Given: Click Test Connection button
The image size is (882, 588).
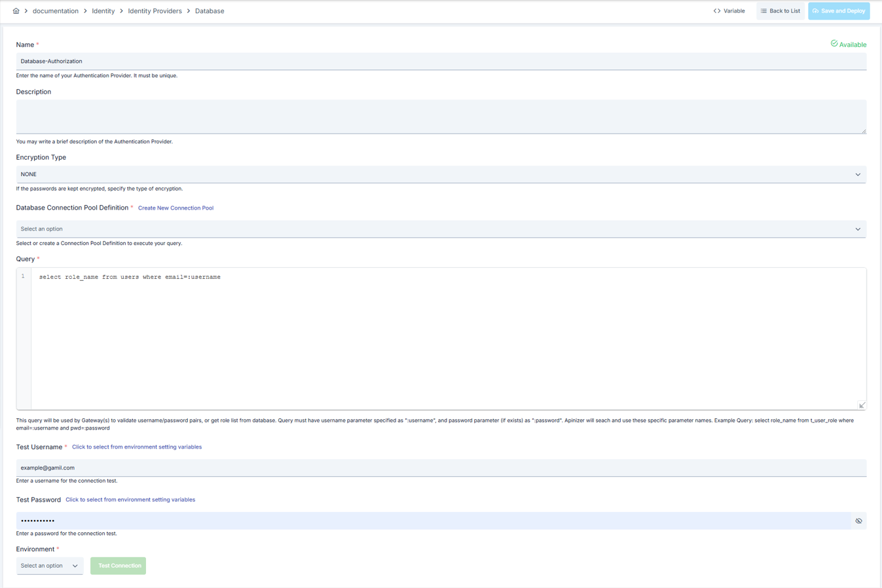Looking at the screenshot, I should coord(119,566).
